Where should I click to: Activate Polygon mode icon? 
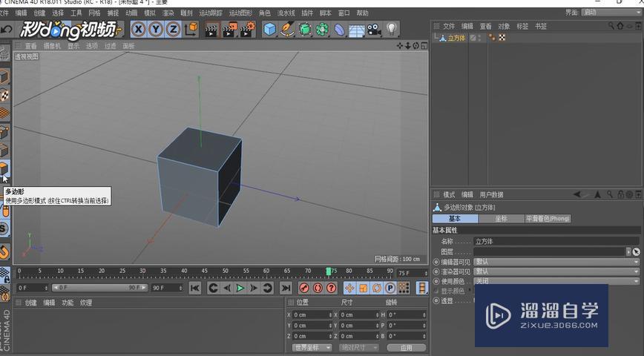click(4, 168)
